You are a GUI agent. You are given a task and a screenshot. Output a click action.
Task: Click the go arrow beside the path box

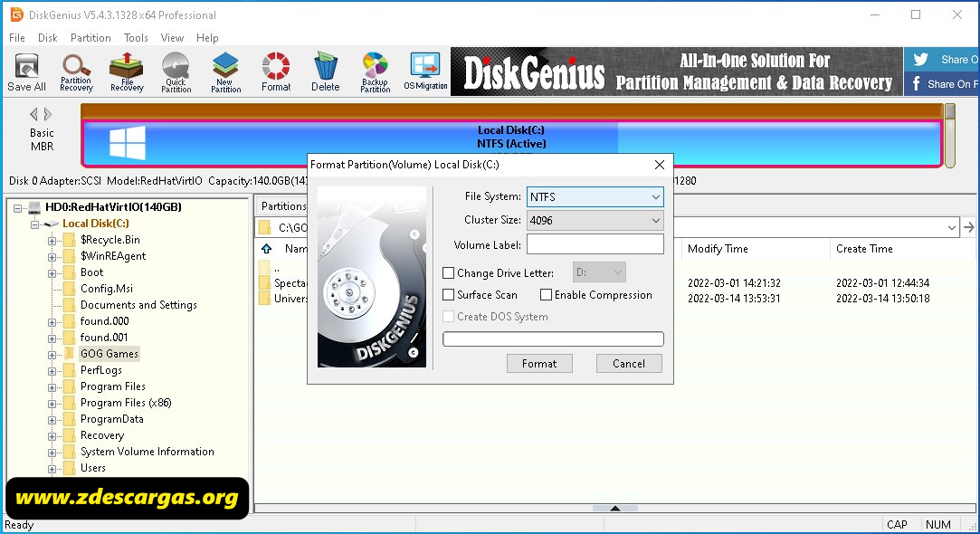pos(968,227)
